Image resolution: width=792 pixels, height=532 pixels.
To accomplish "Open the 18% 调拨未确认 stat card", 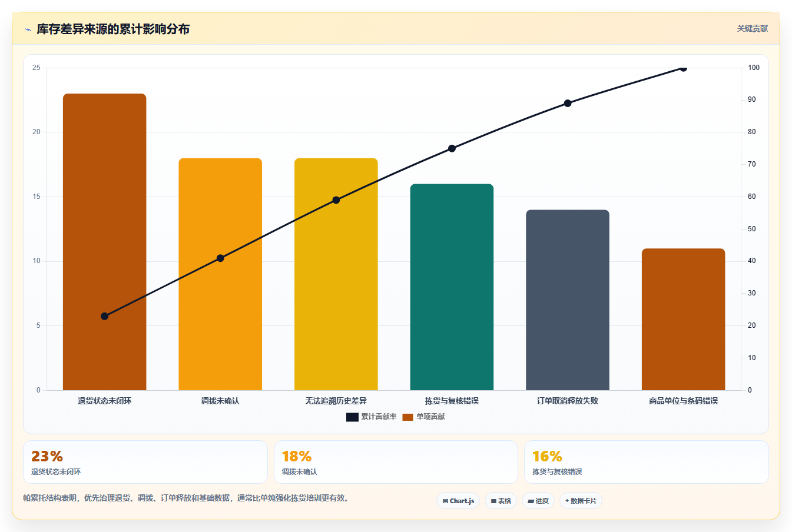I will point(396,462).
